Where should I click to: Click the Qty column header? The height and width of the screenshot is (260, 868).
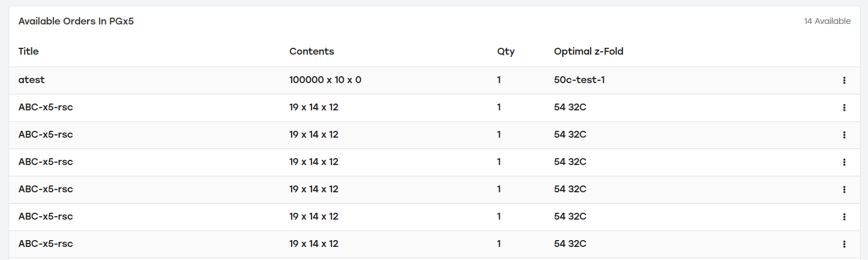coord(505,51)
